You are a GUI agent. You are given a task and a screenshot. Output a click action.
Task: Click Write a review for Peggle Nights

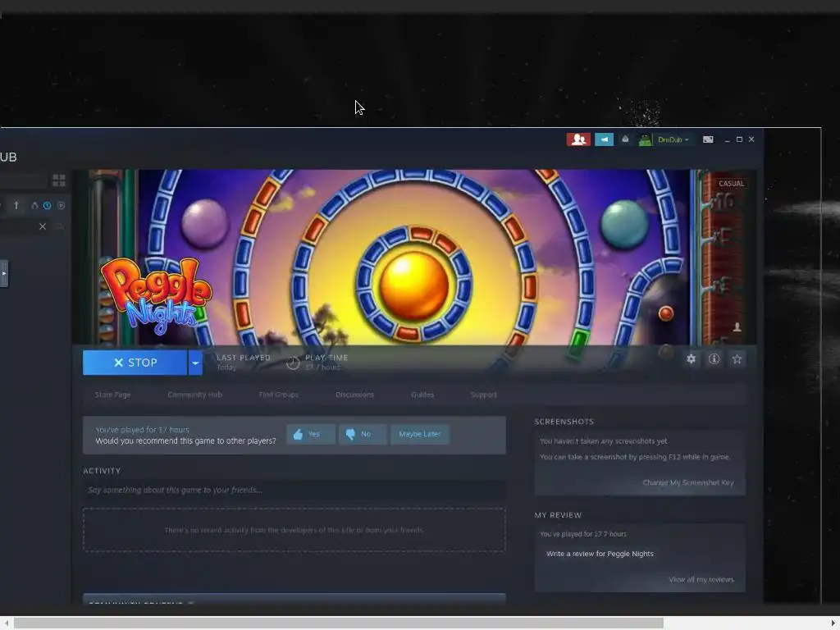click(x=600, y=554)
